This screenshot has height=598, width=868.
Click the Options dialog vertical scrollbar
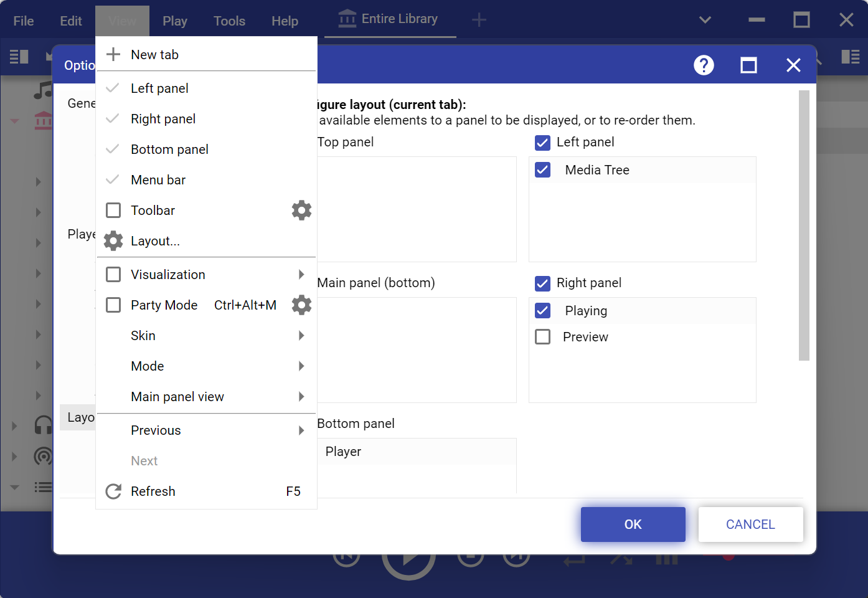coord(804,225)
